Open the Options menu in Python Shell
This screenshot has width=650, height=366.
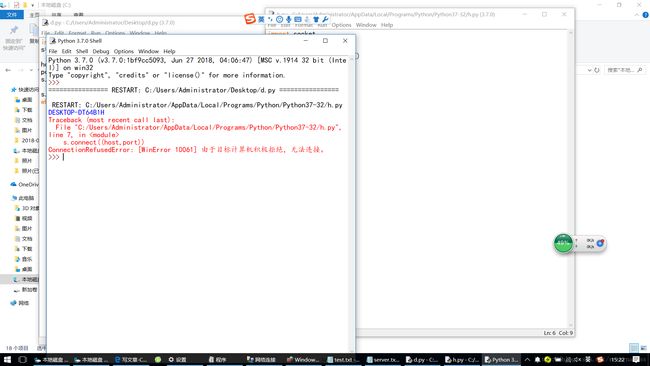(x=124, y=51)
